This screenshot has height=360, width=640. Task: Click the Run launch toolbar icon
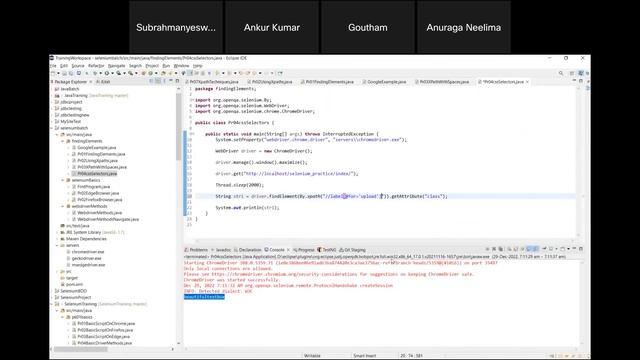pos(107,73)
